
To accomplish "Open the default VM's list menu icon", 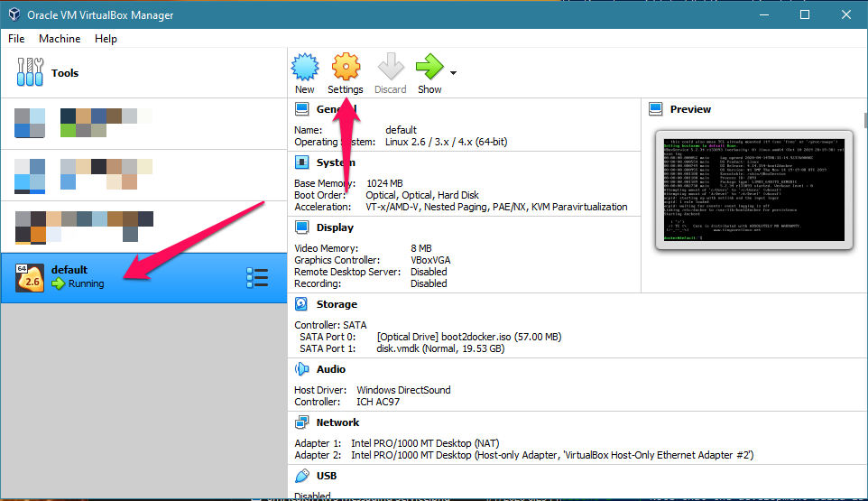I will click(x=257, y=278).
